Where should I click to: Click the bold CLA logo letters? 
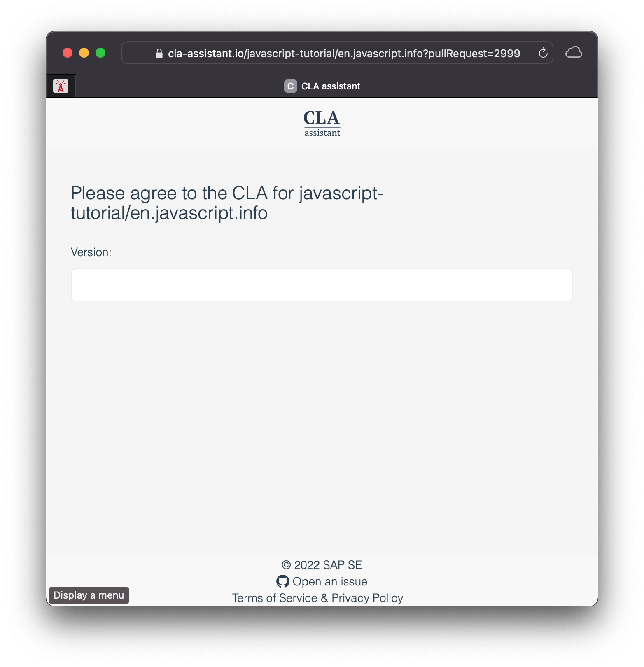tap(322, 118)
